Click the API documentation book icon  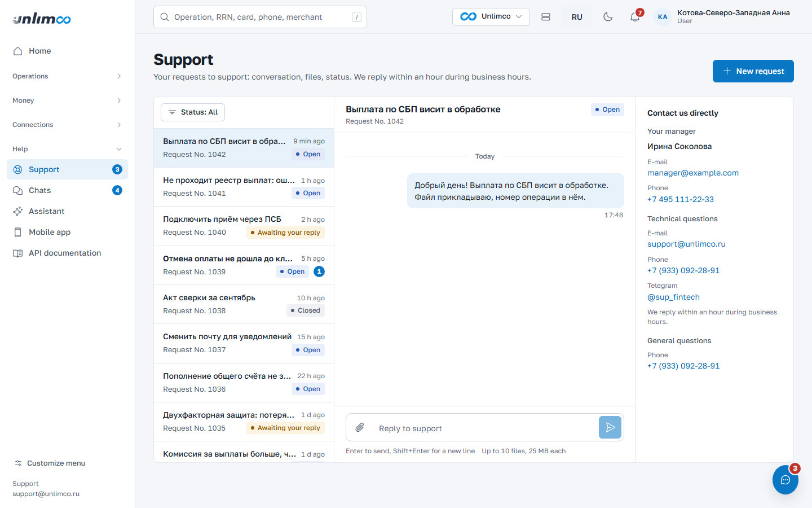pyautogui.click(x=18, y=253)
